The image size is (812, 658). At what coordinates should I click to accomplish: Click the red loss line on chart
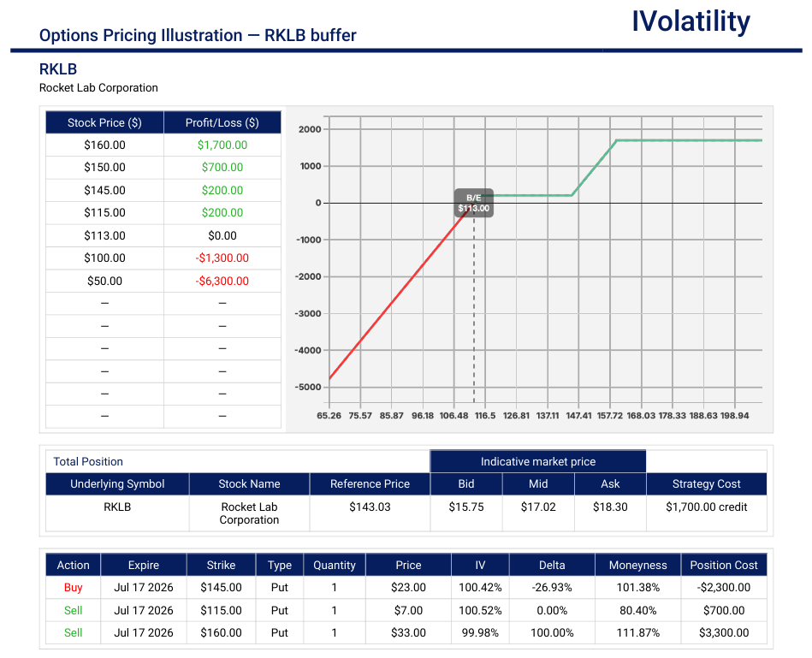click(399, 293)
